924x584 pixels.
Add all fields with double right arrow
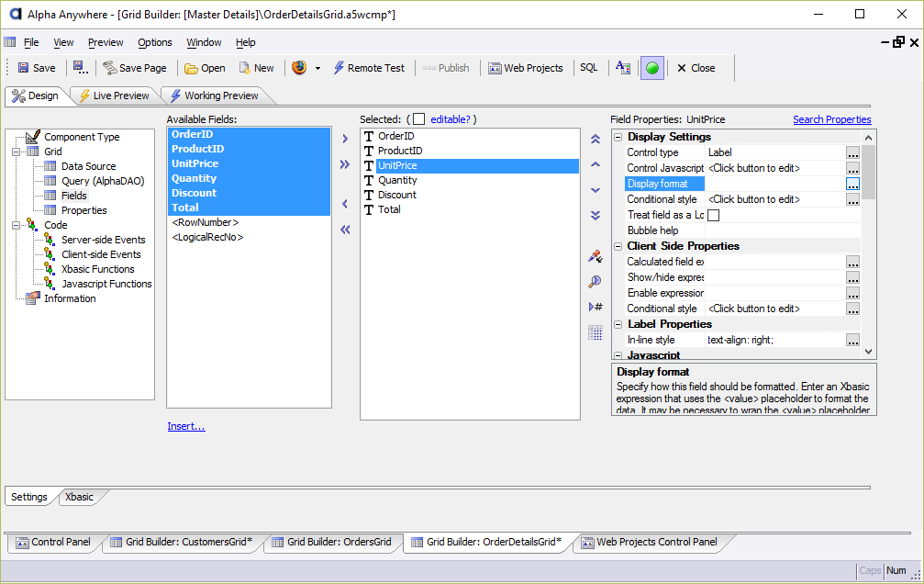tap(345, 164)
